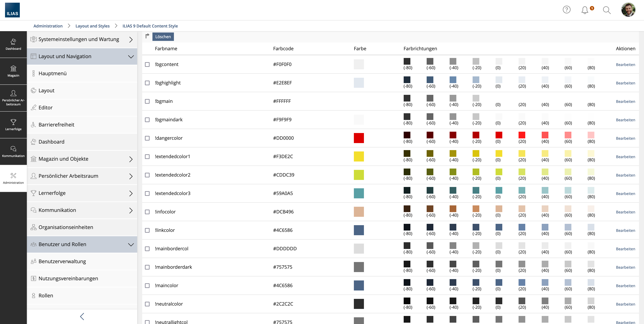
Task: Open Barrierefreiheit menu entry
Action: (56, 125)
